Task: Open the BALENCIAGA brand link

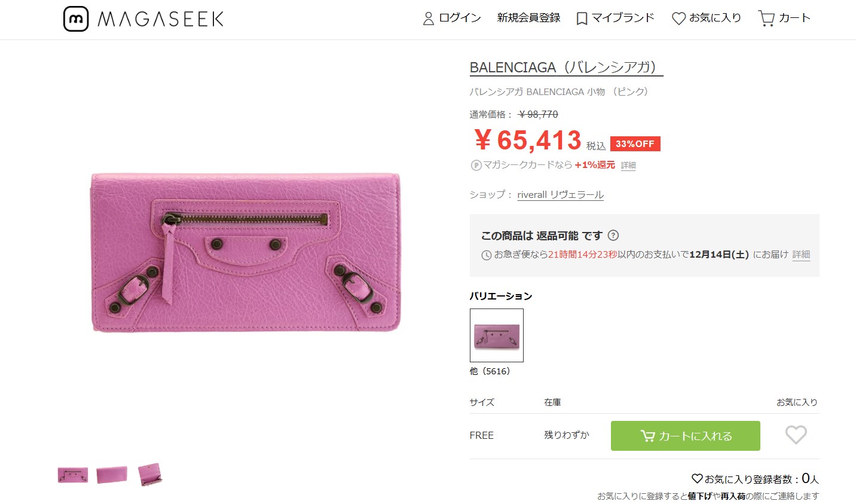Action: click(566, 68)
